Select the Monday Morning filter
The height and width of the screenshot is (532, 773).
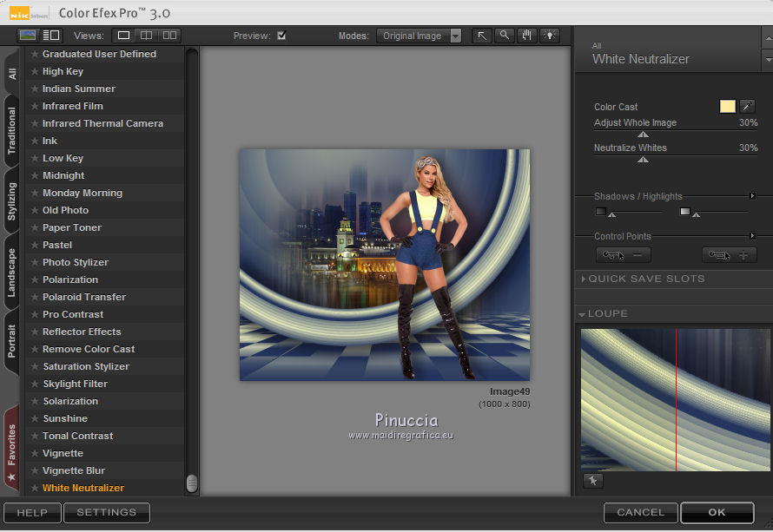105,193
